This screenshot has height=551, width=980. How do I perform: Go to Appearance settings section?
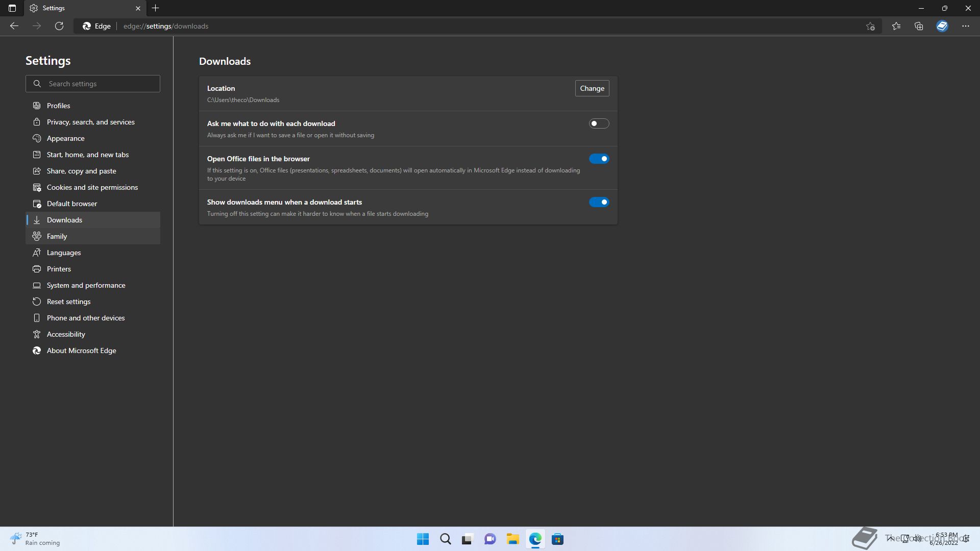(x=65, y=138)
